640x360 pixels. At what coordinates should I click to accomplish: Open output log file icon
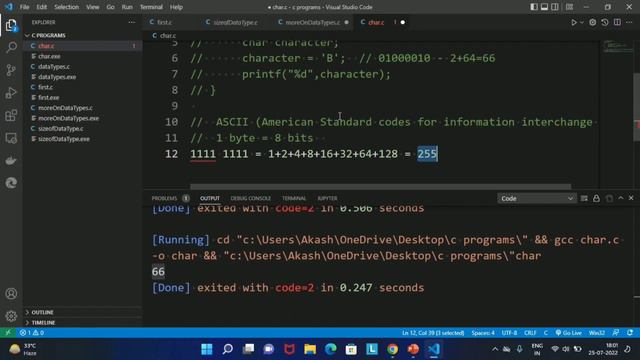tap(609, 198)
